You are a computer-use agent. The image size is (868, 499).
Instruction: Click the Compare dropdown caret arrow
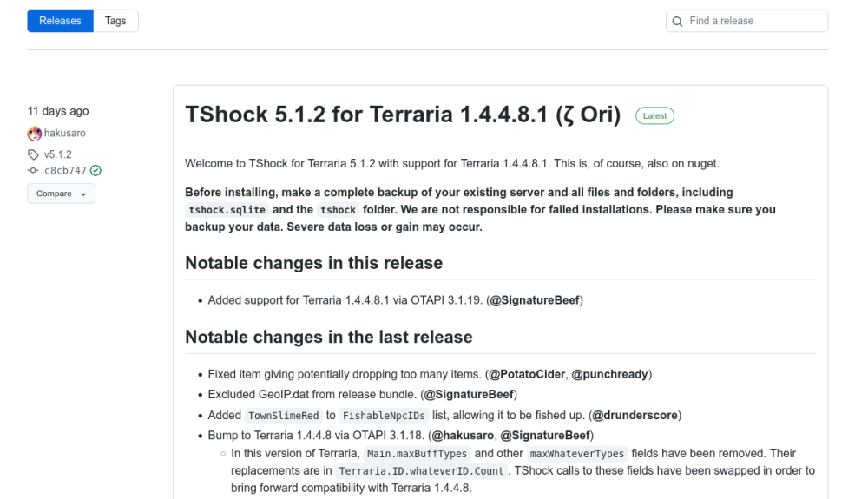(83, 194)
